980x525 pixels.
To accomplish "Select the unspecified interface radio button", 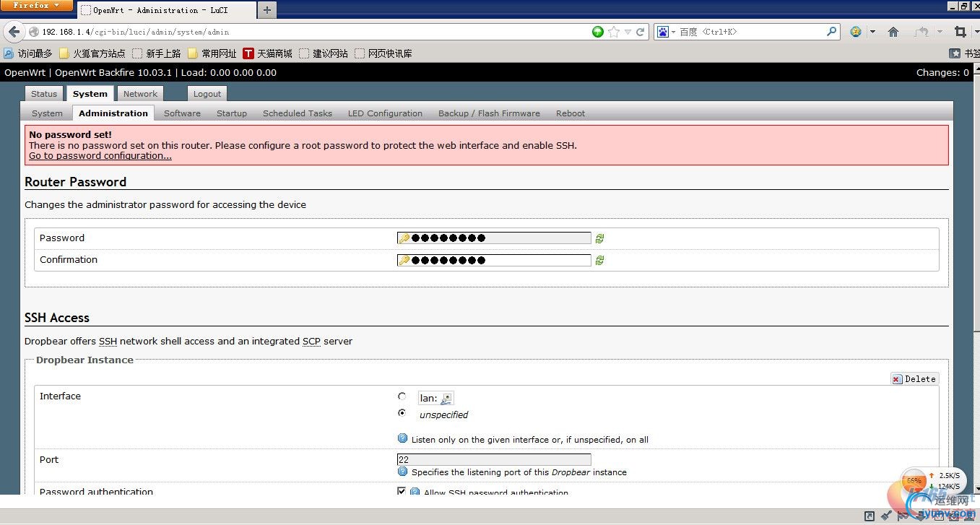I will (402, 413).
